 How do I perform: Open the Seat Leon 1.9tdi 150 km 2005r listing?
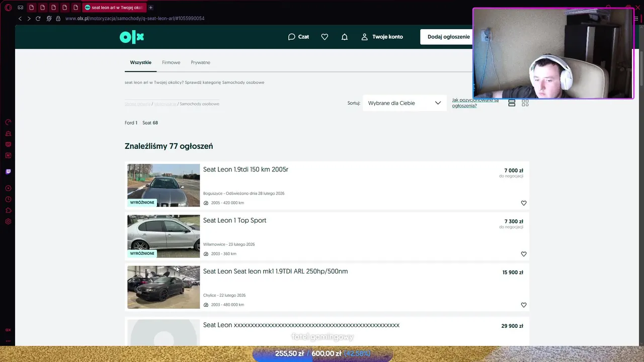(246, 169)
